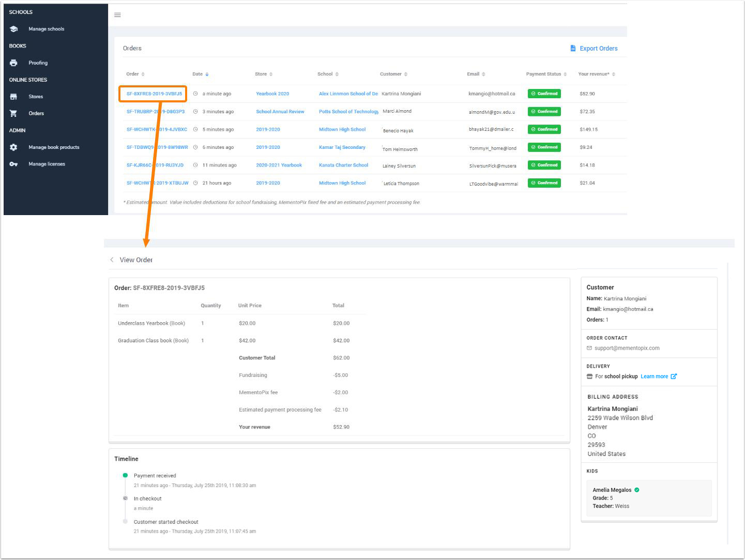Click the Export Orders document icon
Image resolution: width=745 pixels, height=560 pixels.
(573, 48)
